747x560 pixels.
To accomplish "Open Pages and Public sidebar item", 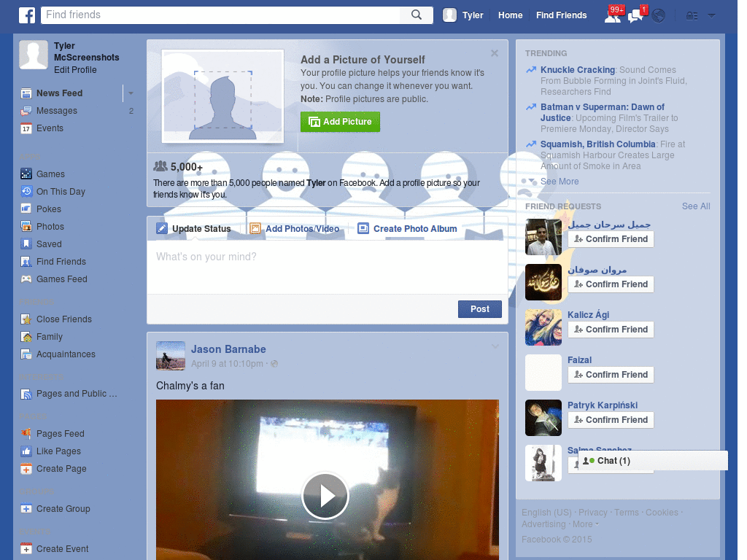I will [x=69, y=394].
